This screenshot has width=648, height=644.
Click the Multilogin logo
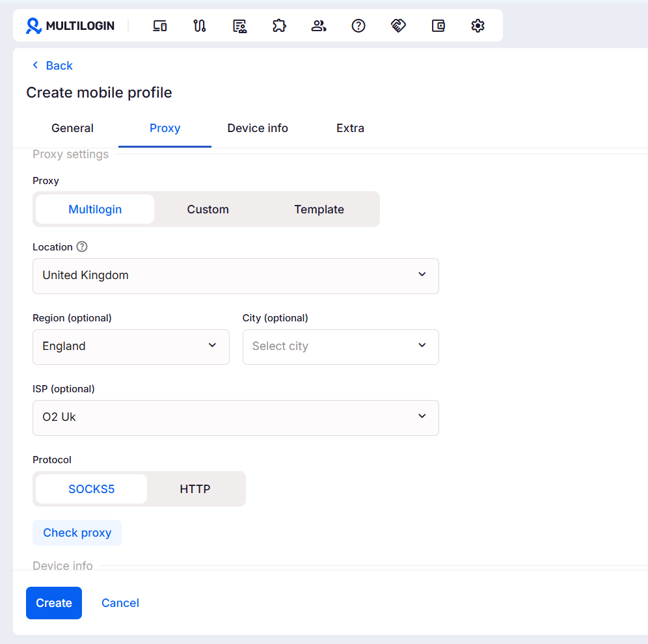70,25
